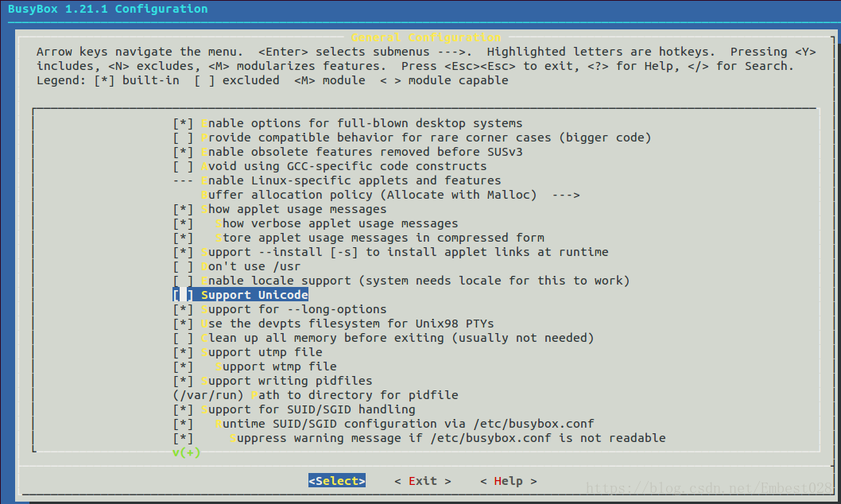Toggle Enable locale support option

pos(401,281)
